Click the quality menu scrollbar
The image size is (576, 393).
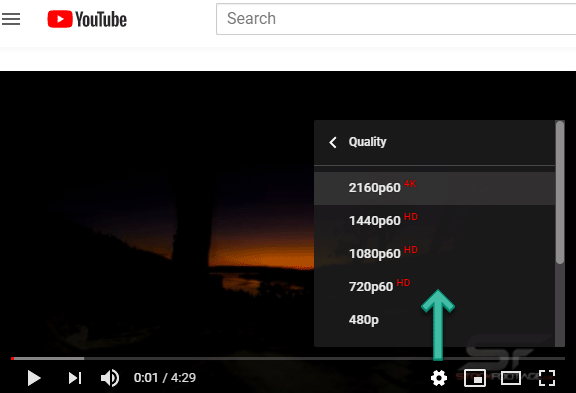click(560, 192)
